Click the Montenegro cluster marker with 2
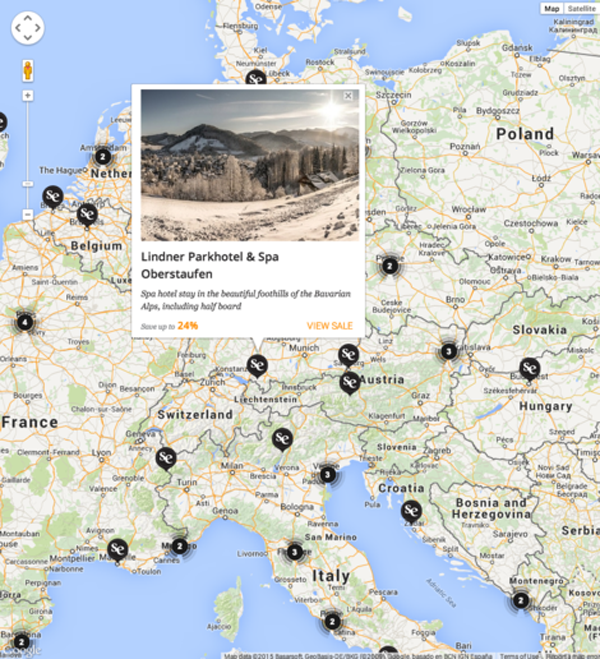Image resolution: width=600 pixels, height=659 pixels. [x=521, y=601]
